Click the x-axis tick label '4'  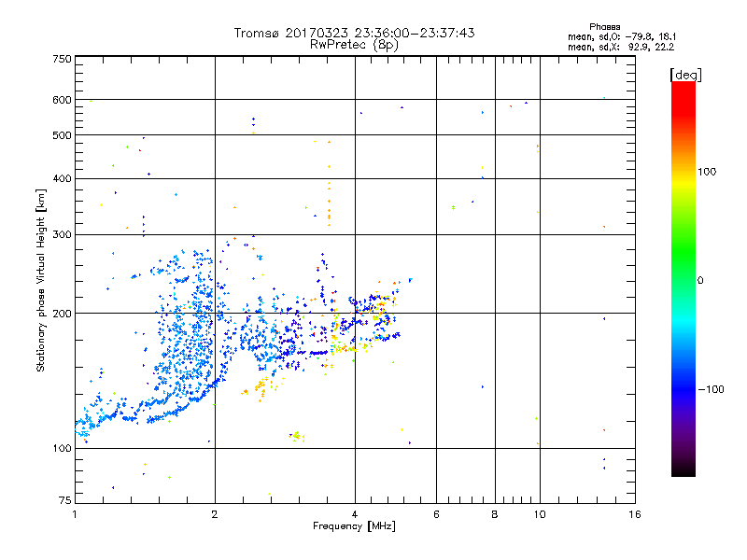click(355, 514)
